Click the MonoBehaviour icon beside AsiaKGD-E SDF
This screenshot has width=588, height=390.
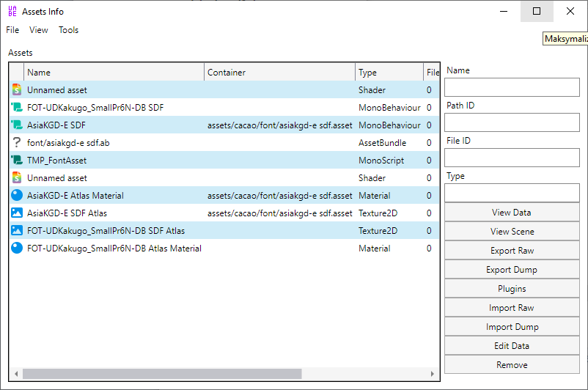click(17, 125)
